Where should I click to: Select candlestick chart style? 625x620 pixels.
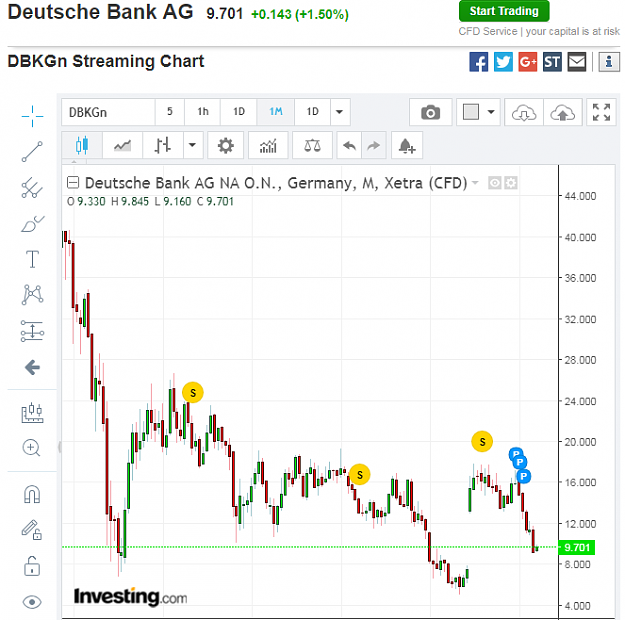tap(82, 146)
